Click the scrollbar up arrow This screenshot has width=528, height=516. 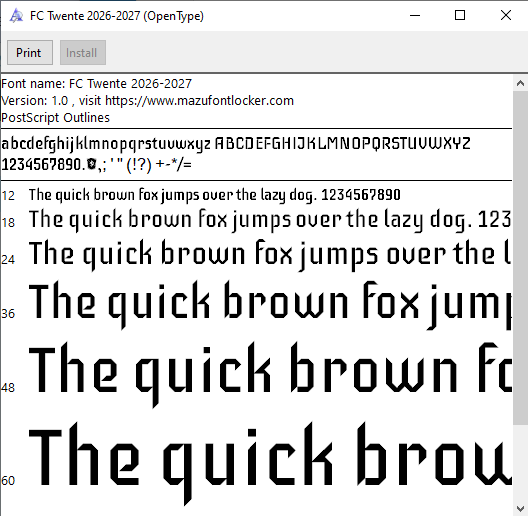point(520,83)
